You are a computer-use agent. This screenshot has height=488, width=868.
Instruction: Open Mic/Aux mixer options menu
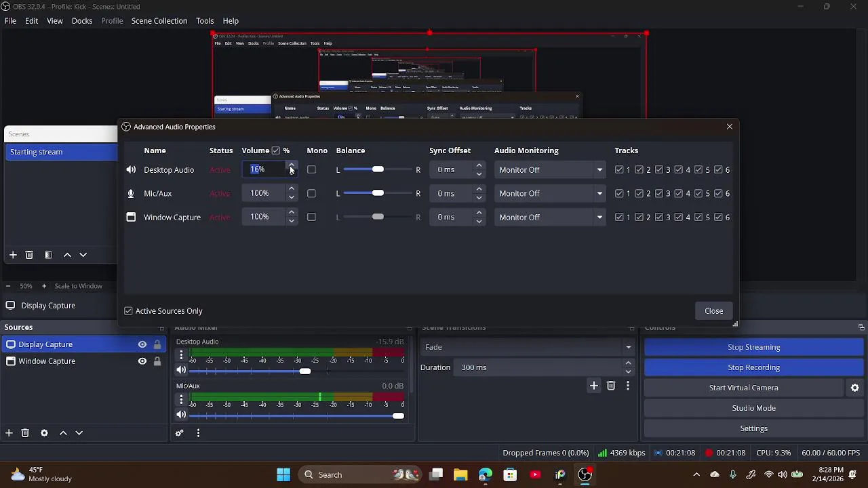coord(181,400)
